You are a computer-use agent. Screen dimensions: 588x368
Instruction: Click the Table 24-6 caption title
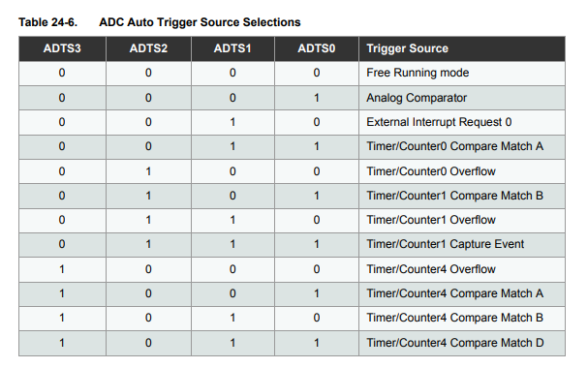[x=160, y=22]
